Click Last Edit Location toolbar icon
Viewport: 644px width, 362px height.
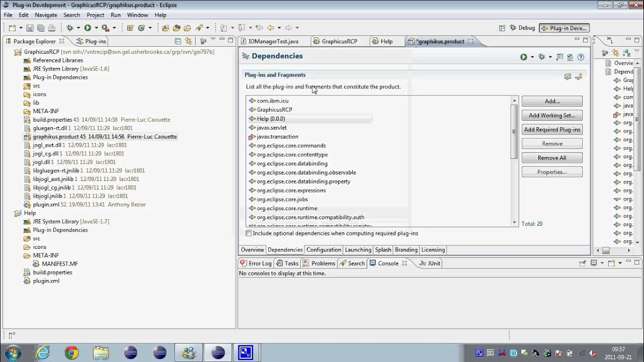tap(259, 28)
